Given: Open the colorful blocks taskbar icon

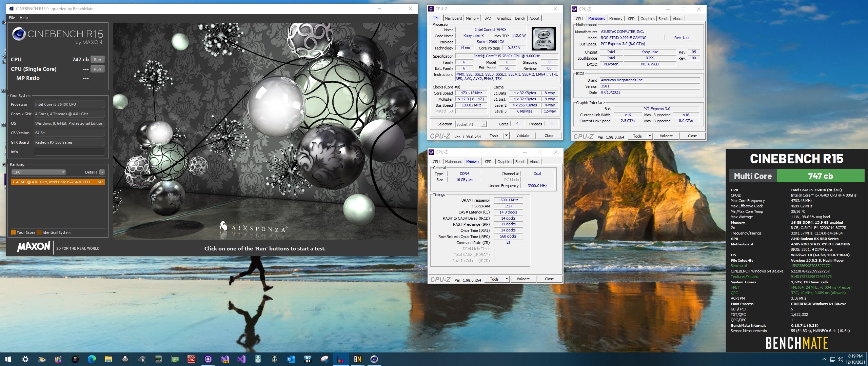Looking at the screenshot, I should tap(59, 359).
